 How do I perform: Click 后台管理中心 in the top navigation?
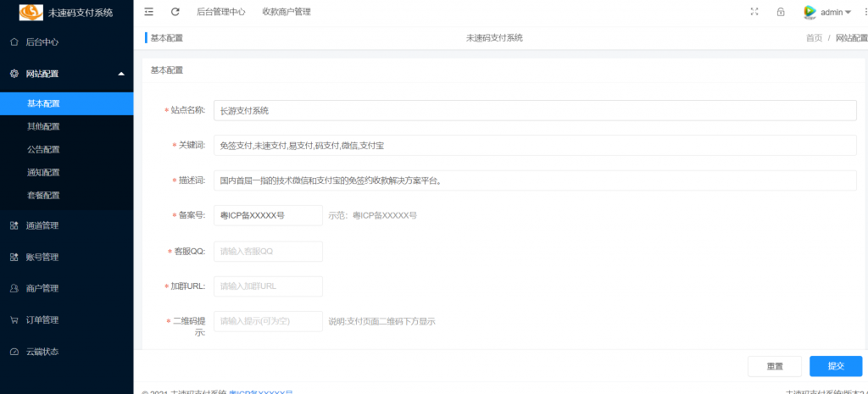221,12
